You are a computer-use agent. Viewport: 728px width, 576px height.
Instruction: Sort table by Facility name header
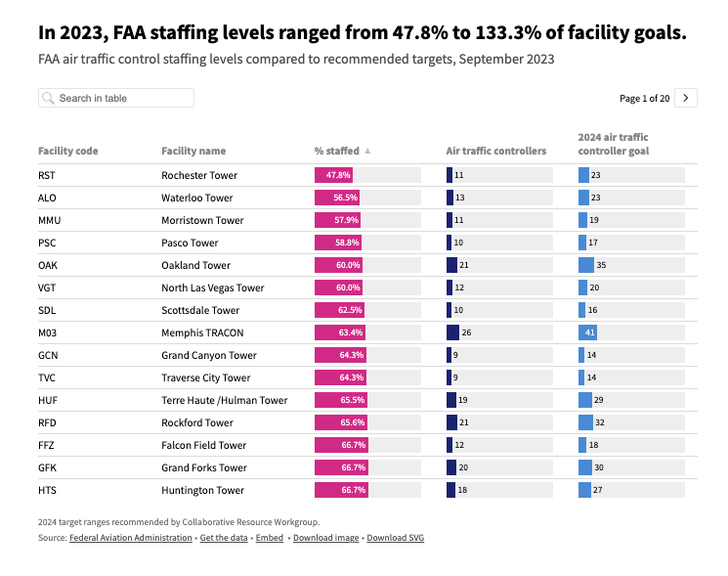[193, 151]
